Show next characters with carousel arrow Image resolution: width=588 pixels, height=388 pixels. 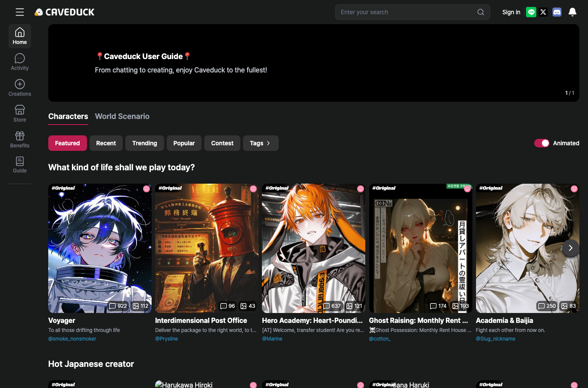[571, 248]
